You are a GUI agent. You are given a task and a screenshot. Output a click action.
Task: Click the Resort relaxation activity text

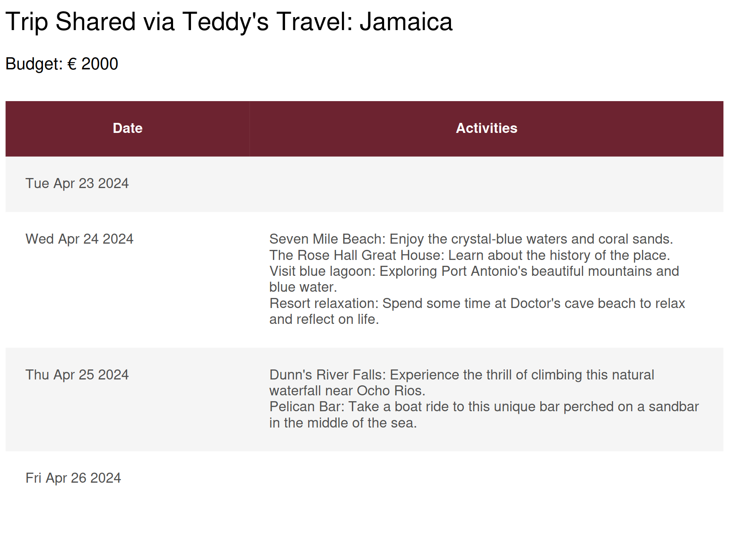click(477, 304)
